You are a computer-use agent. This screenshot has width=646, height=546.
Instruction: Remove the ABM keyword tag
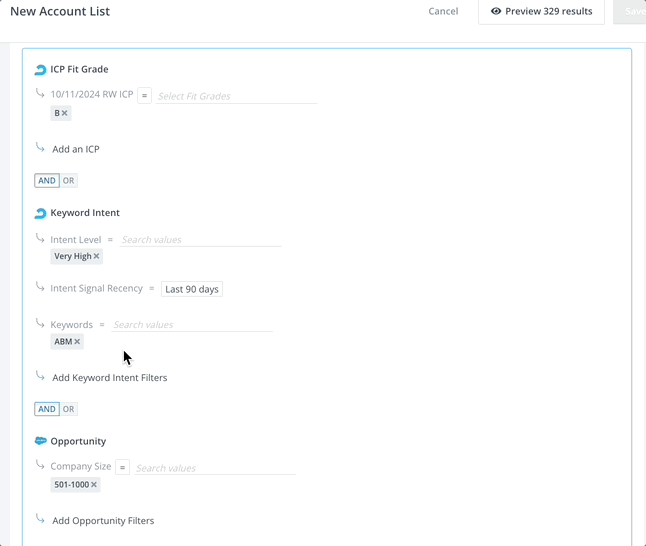[77, 342]
